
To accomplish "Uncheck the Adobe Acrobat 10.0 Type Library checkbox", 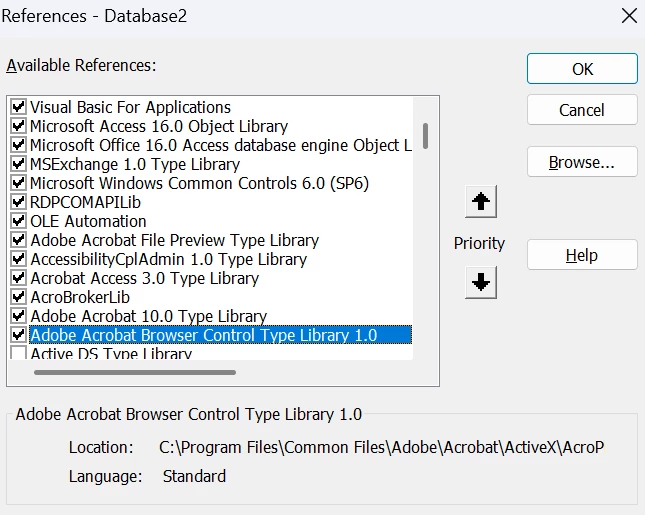I will [19, 316].
